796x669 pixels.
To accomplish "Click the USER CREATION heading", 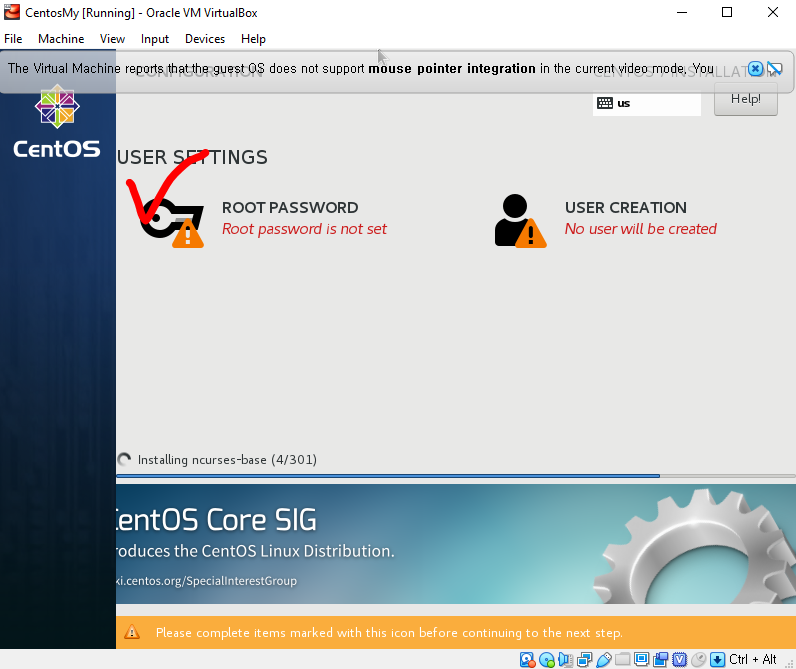I will pos(625,208).
